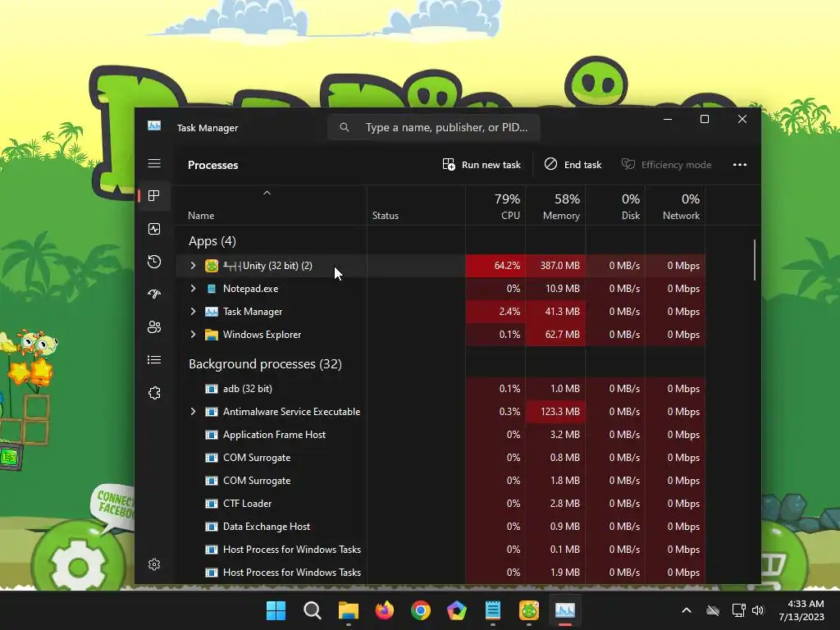Click the 62.7 MB Windows Explorer memory
Screen dimensions: 840x630
(555, 335)
